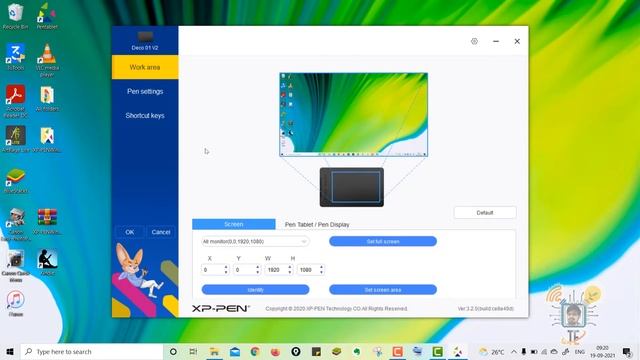Open weather 26°C widget on taskbar
640x360 pixels.
point(491,351)
